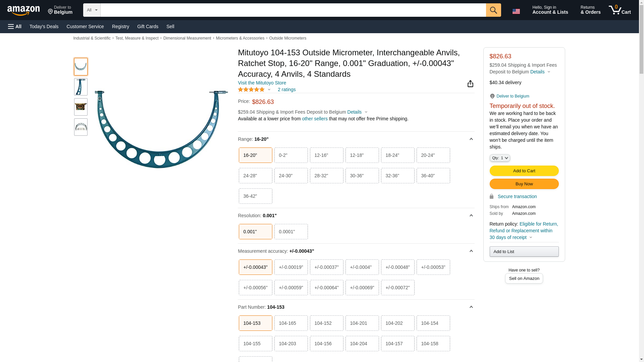Click the Deliver to Belgium location icon
Screen dimensions: 644x362
(51, 12)
